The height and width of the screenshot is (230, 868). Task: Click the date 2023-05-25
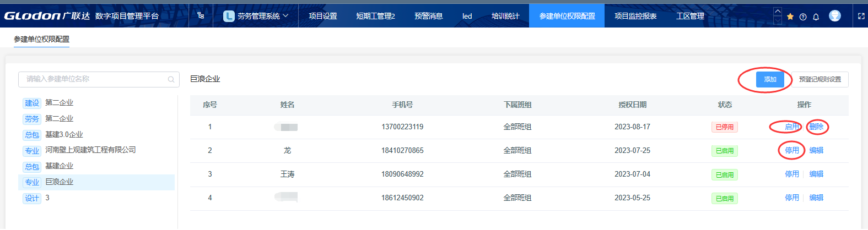coord(633,198)
